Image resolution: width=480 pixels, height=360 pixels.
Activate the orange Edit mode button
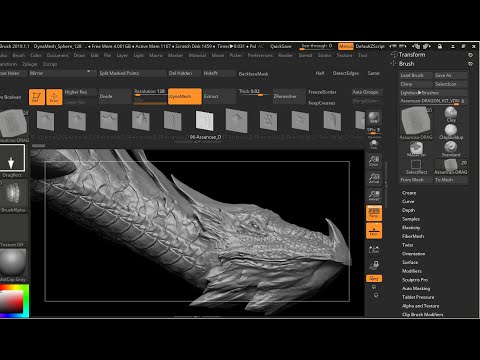[37, 97]
